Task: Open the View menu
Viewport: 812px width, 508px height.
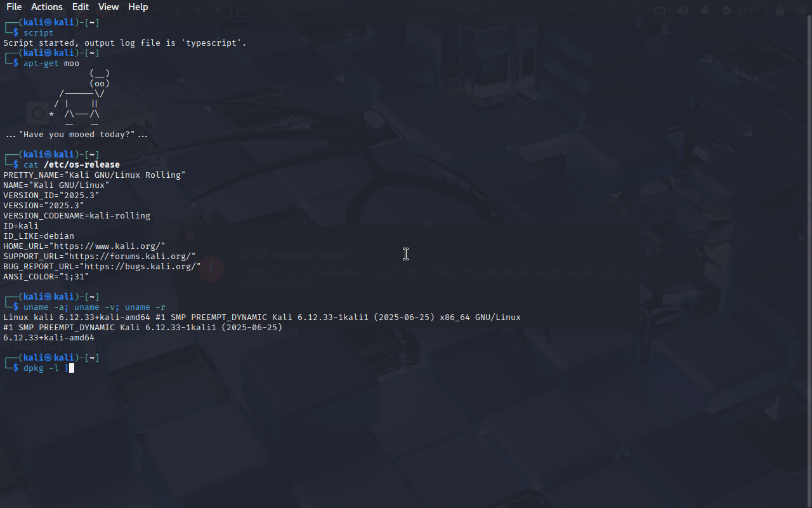Action: point(108,7)
